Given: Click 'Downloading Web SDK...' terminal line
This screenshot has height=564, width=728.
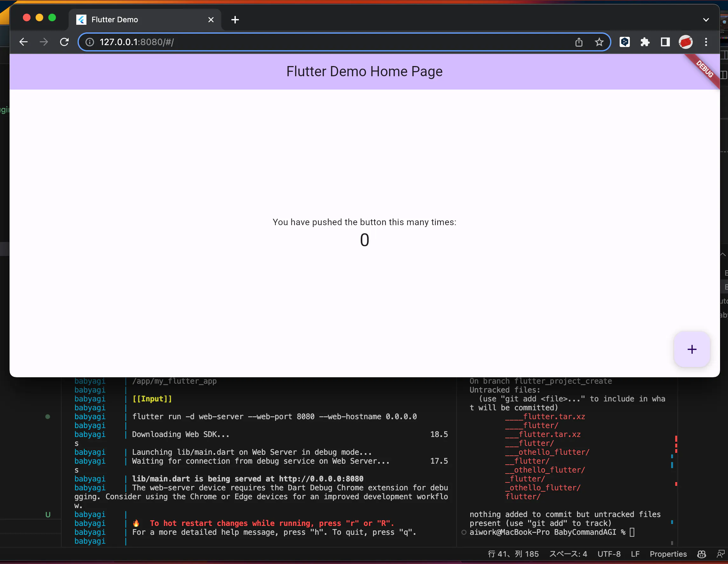Looking at the screenshot, I should pos(181,434).
